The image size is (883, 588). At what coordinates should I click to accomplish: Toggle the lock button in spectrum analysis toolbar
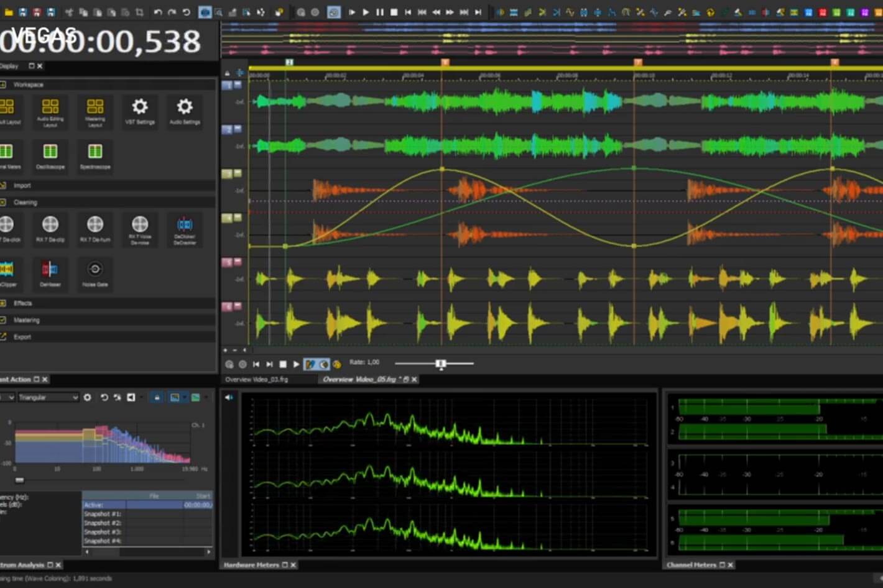coord(157,397)
